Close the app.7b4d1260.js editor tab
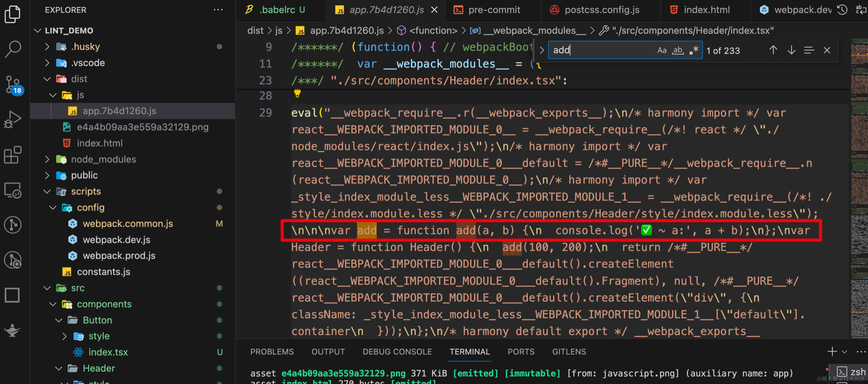868x384 pixels. tap(434, 10)
